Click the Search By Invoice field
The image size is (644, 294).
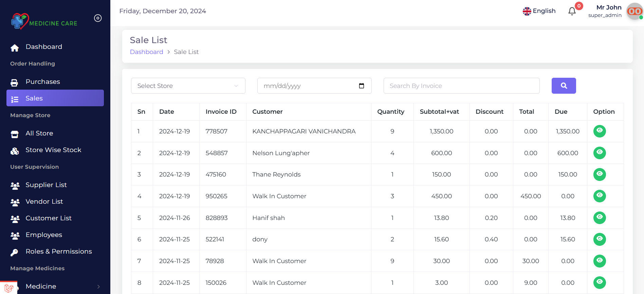pos(461,86)
